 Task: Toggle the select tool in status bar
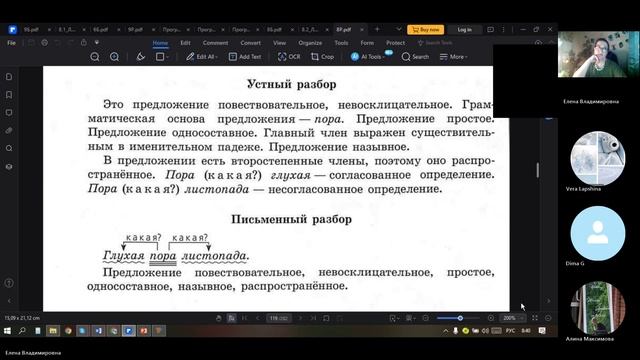tap(231, 318)
